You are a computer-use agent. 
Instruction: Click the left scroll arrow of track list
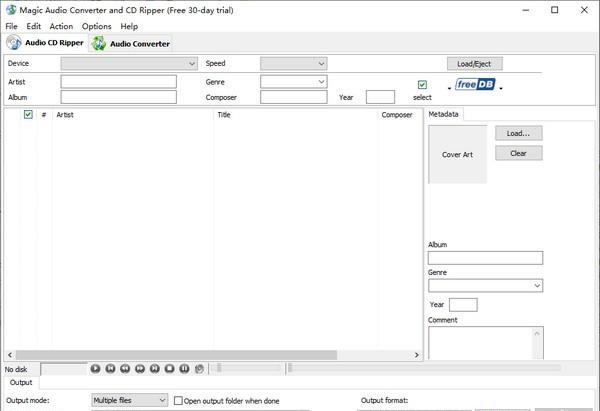point(10,355)
